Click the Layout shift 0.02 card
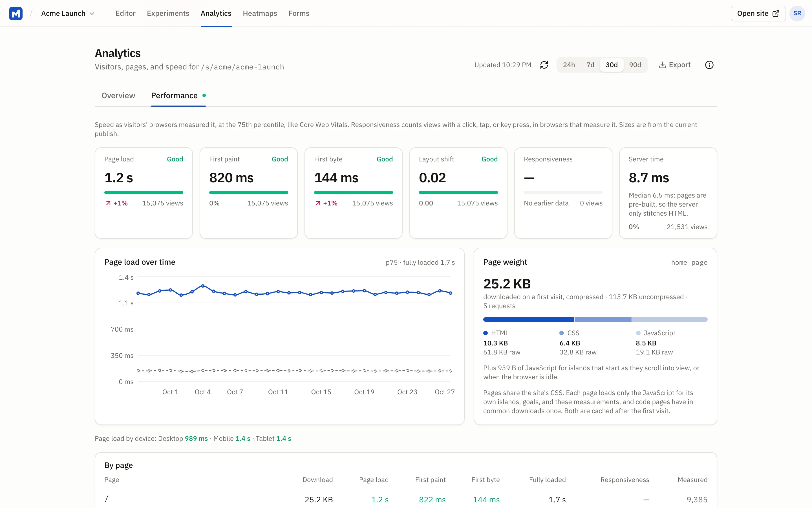The width and height of the screenshot is (812, 508). tap(458, 193)
